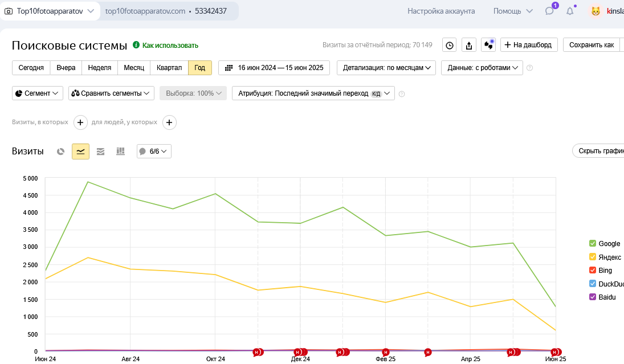Open the Сегмент dropdown
The image size is (624, 364).
[x=38, y=93]
